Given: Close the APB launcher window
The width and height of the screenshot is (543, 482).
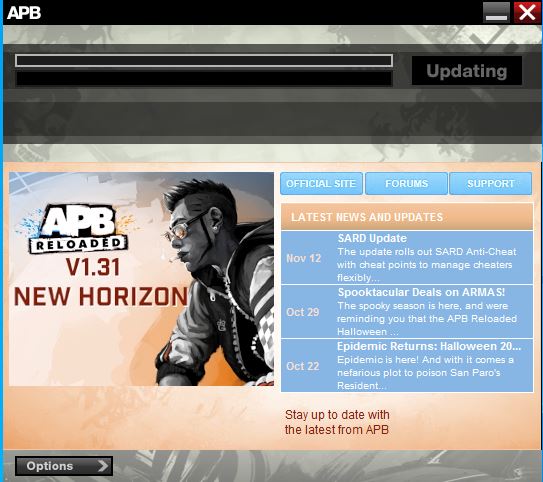Looking at the screenshot, I should 527,12.
